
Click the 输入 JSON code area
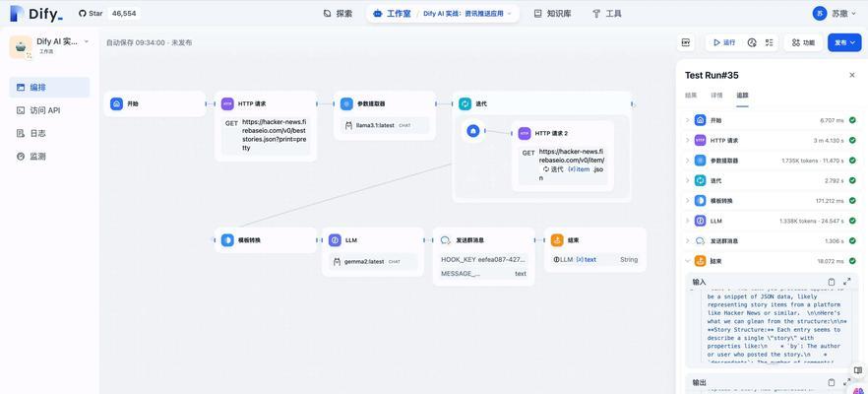[x=771, y=326]
